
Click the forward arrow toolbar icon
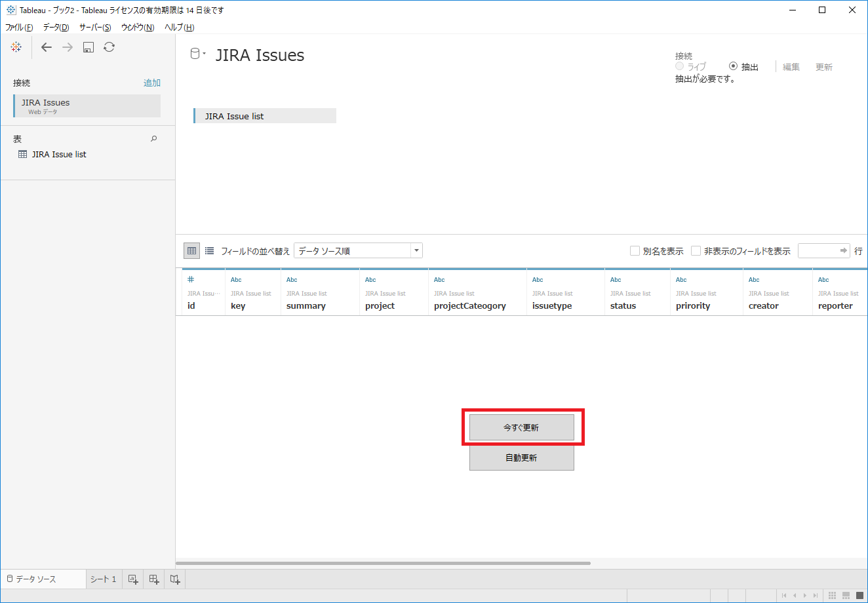68,47
